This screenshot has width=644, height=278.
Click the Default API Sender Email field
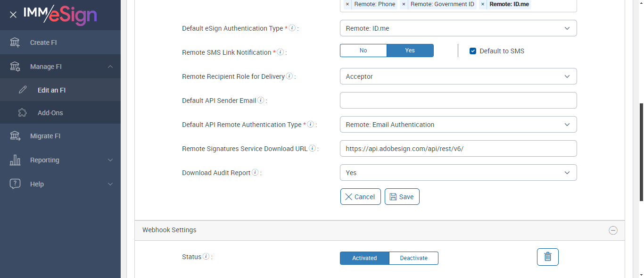click(x=458, y=101)
